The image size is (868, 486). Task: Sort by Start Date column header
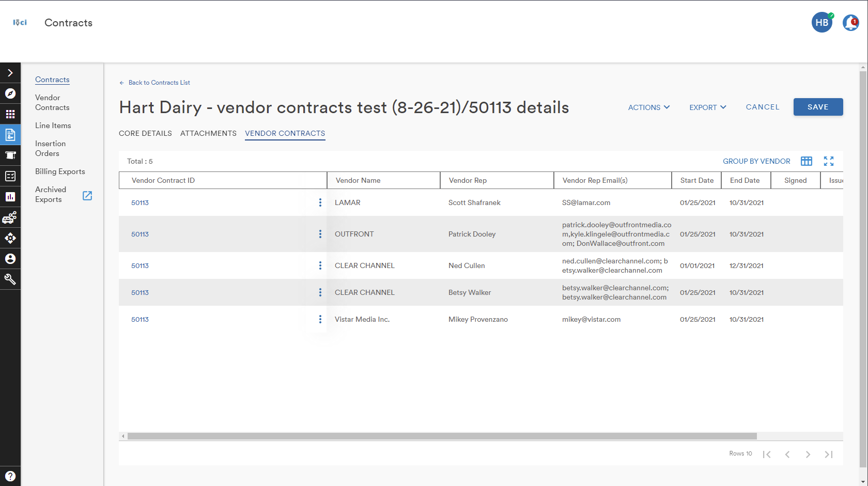(x=696, y=180)
